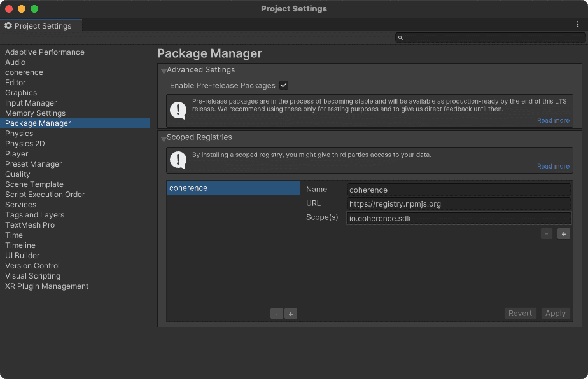The image size is (588, 379).
Task: Collapse the Advanced Settings section
Action: click(x=162, y=69)
